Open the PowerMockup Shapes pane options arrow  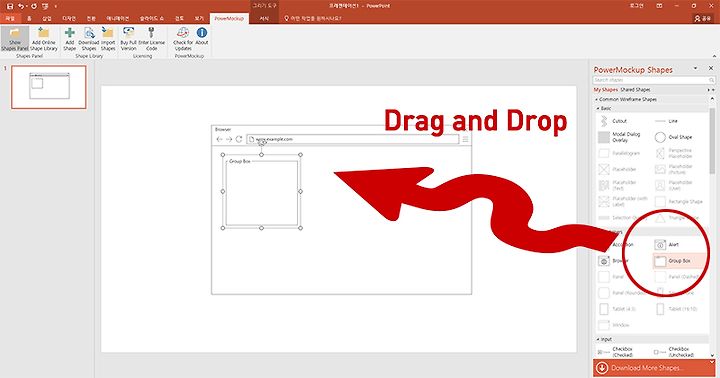[x=695, y=68]
